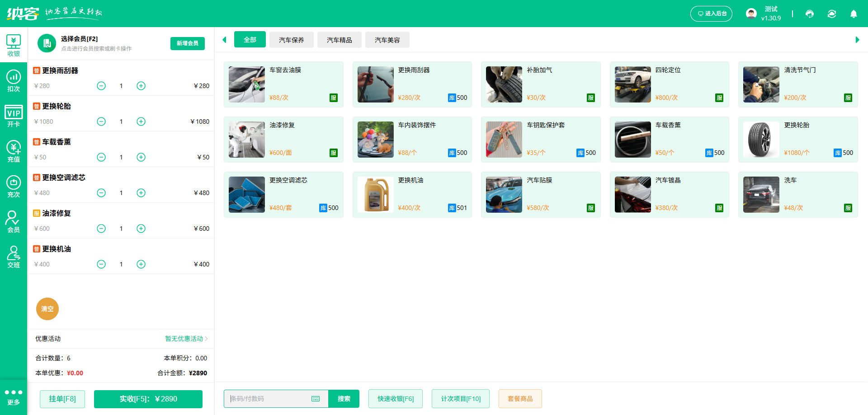Open the 充次 sidebar icon

click(14, 186)
